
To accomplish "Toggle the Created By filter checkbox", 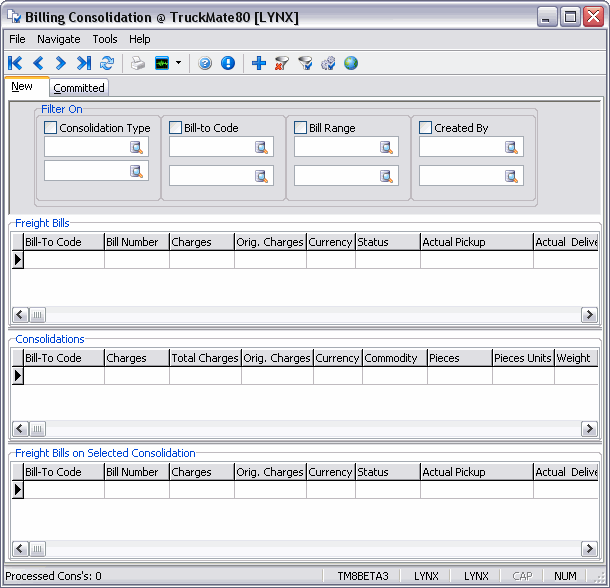I will (426, 128).
